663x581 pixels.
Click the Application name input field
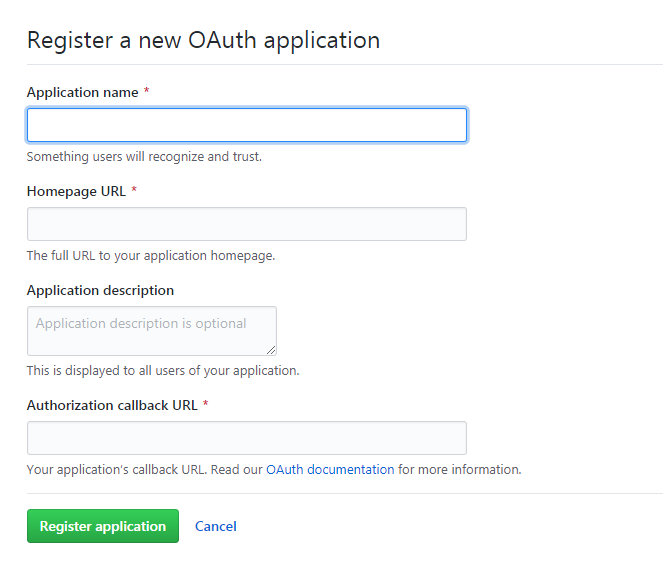pos(246,125)
